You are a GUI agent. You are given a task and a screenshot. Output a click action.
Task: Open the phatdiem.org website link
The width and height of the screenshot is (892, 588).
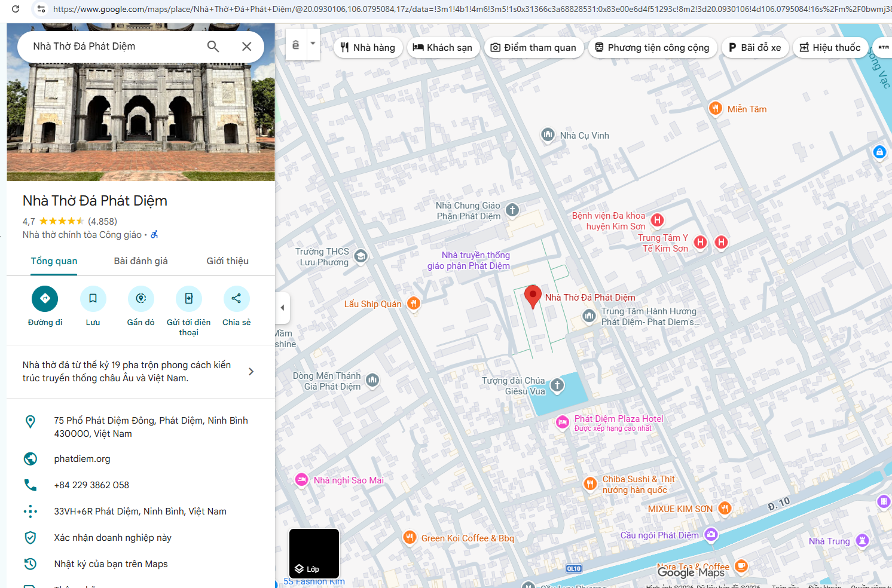[x=82, y=459]
